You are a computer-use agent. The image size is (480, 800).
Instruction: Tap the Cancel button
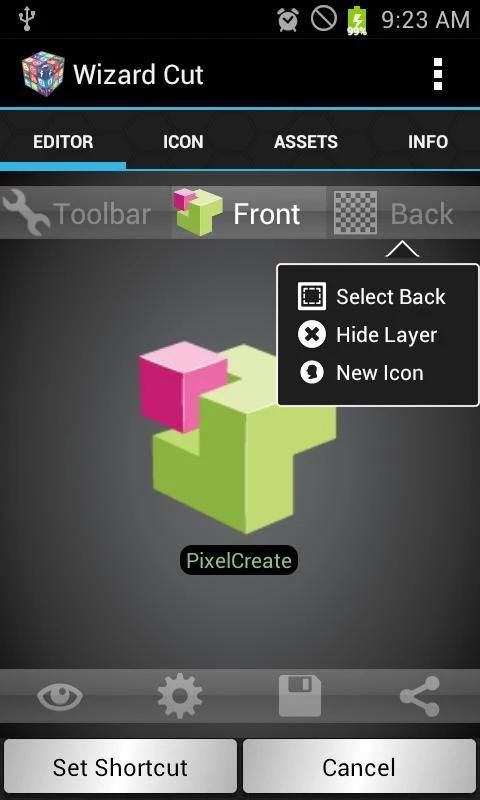pyautogui.click(x=359, y=766)
